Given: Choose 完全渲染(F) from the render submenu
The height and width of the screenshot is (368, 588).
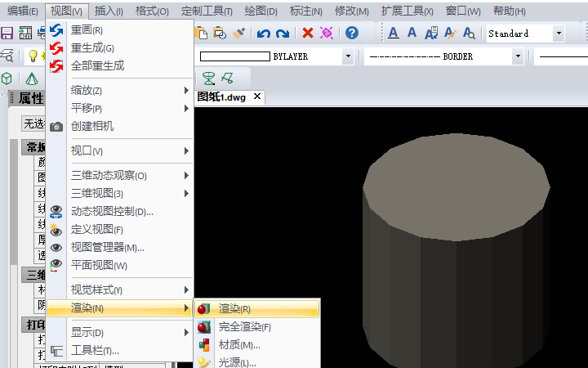Looking at the screenshot, I should (x=257, y=326).
